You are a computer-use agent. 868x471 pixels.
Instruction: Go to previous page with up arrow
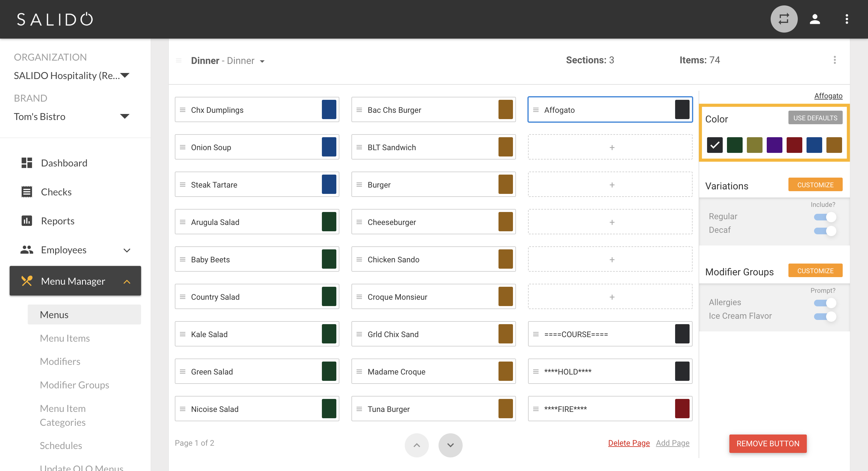tap(417, 445)
